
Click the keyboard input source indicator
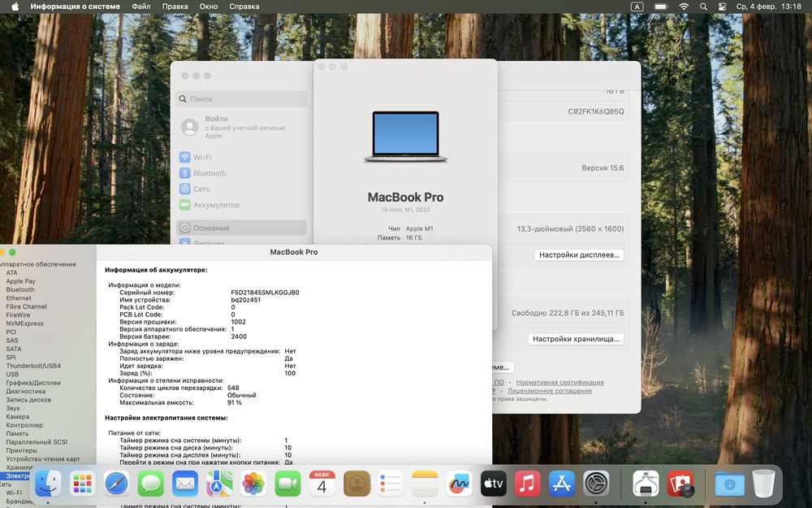coord(637,7)
